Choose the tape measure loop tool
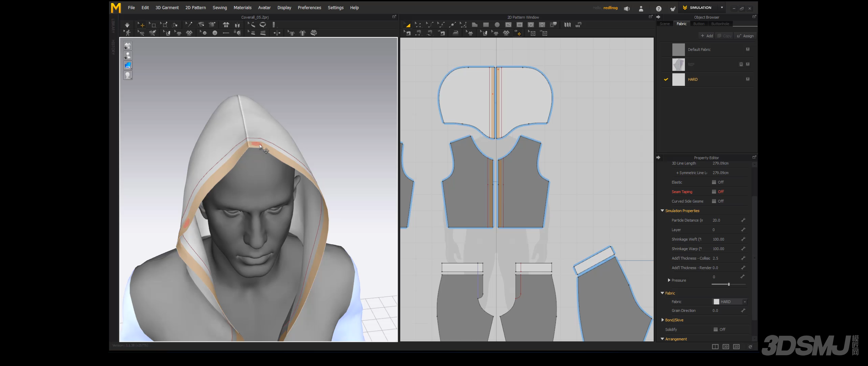868x366 pixels. pyautogui.click(x=263, y=25)
